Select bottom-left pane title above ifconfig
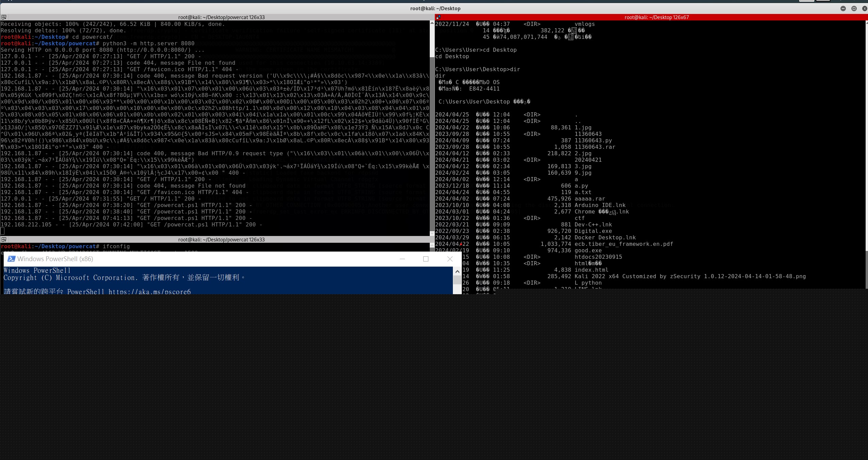 pos(221,239)
